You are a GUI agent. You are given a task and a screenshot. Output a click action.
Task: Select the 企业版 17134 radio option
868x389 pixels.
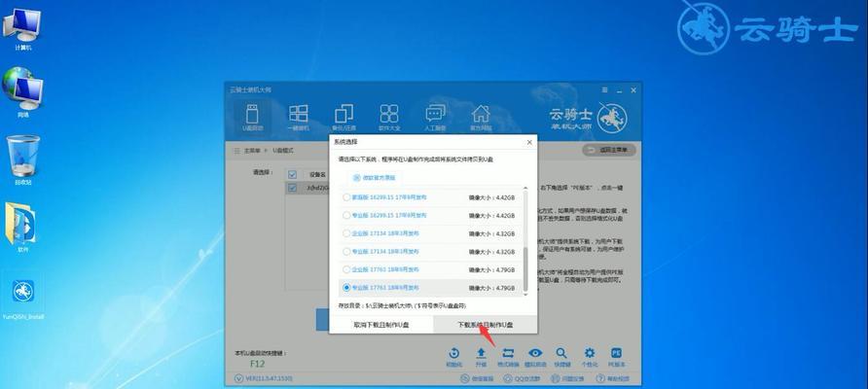coord(346,233)
